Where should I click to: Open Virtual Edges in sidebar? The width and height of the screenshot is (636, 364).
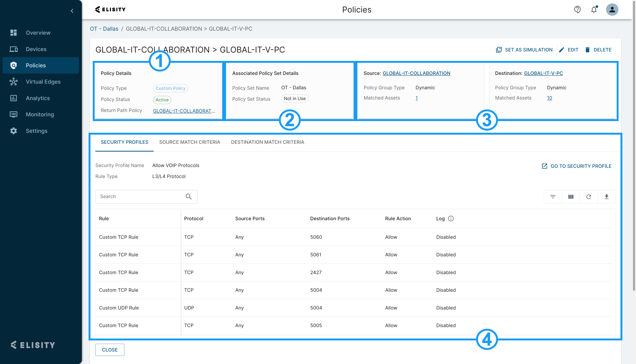43,82
